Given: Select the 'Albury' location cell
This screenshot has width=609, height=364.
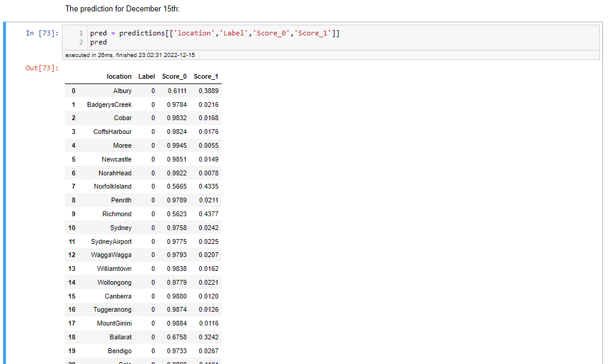Looking at the screenshot, I should click(x=123, y=91).
